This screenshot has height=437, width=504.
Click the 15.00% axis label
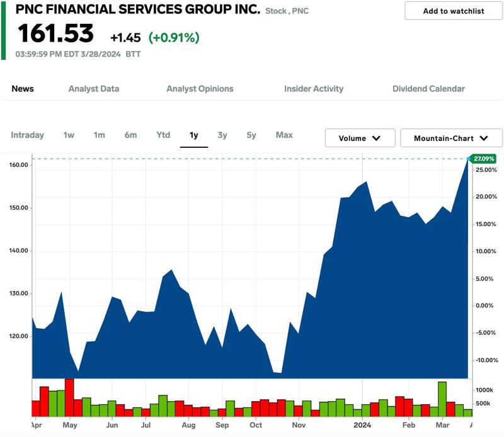[486, 224]
